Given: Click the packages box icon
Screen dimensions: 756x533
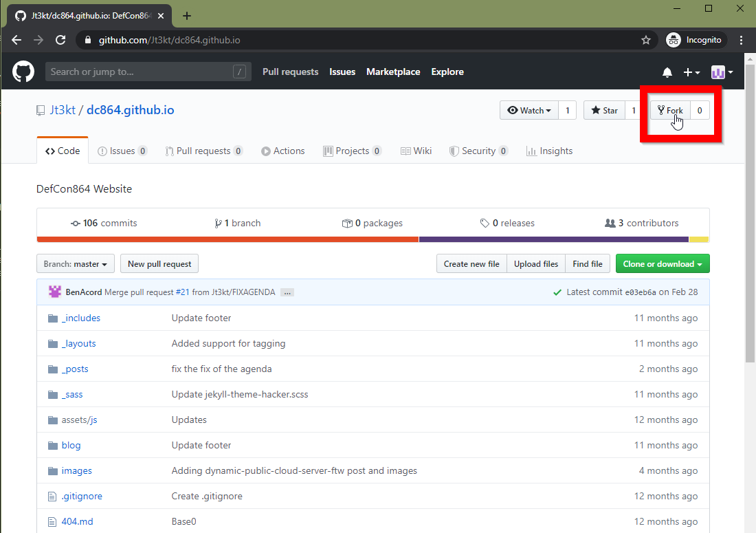Looking at the screenshot, I should tap(348, 223).
